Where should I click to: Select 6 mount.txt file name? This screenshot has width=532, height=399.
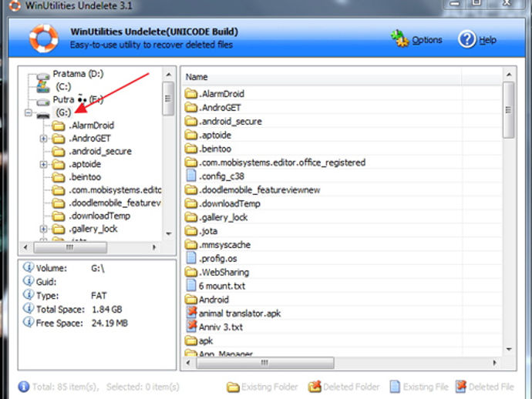click(x=222, y=286)
